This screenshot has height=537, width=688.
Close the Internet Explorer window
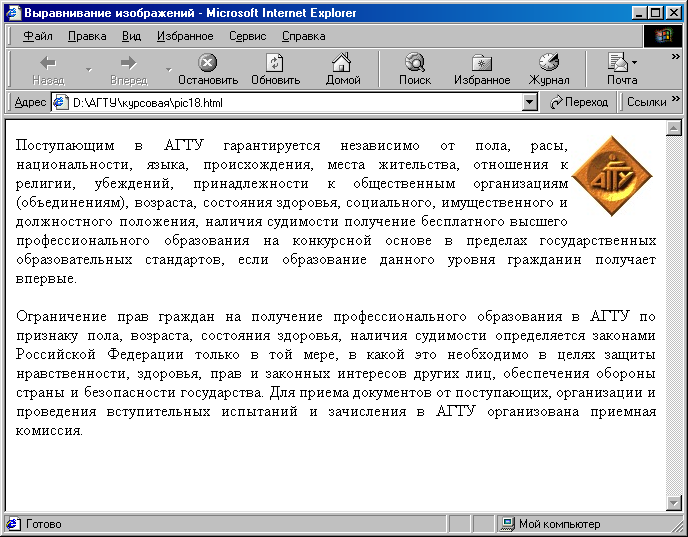pyautogui.click(x=674, y=13)
